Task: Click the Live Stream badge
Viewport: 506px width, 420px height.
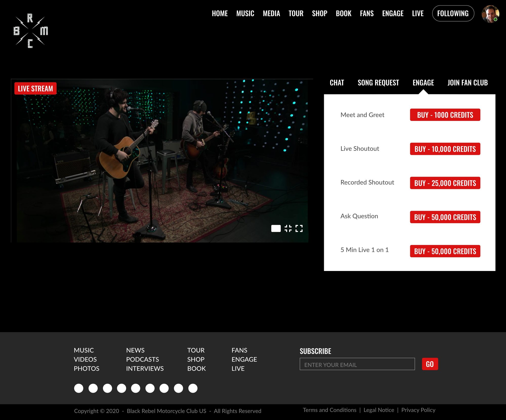Action: (x=35, y=89)
